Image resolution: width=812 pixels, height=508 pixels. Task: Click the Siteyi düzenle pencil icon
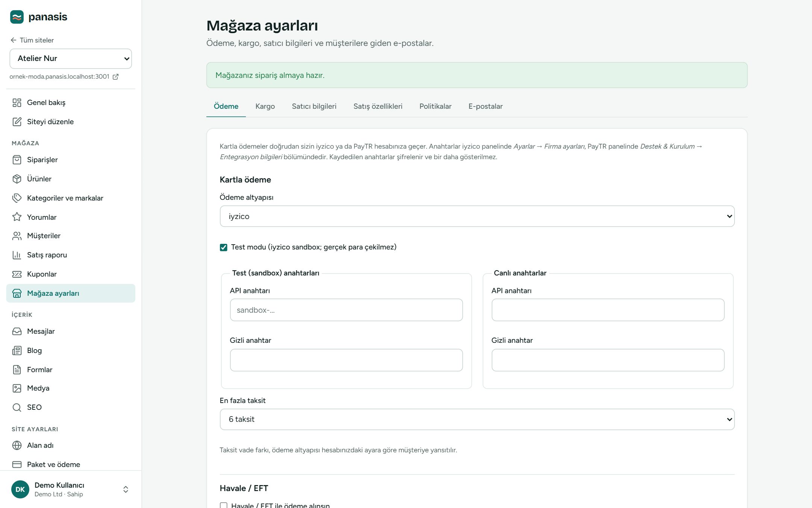[x=17, y=122]
